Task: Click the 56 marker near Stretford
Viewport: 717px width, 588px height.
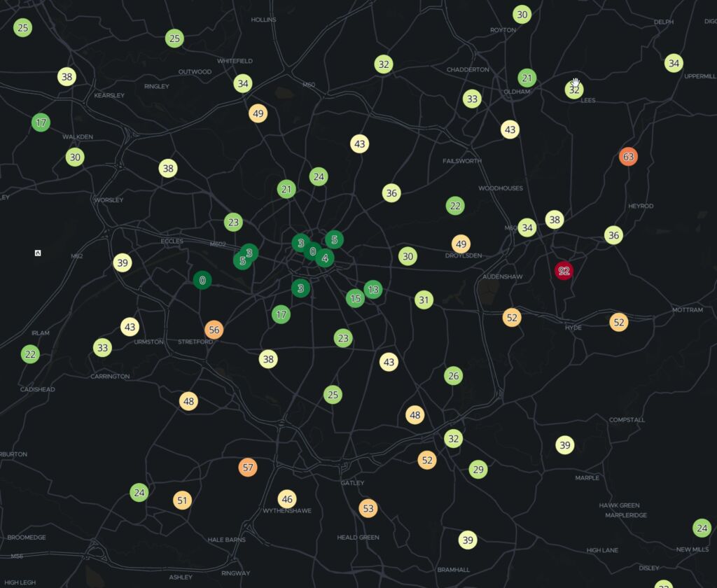Action: pyautogui.click(x=214, y=330)
